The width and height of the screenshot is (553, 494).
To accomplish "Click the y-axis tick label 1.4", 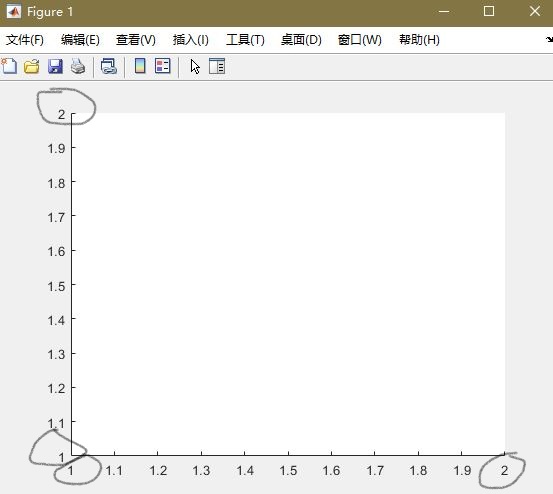I will click(x=56, y=321).
